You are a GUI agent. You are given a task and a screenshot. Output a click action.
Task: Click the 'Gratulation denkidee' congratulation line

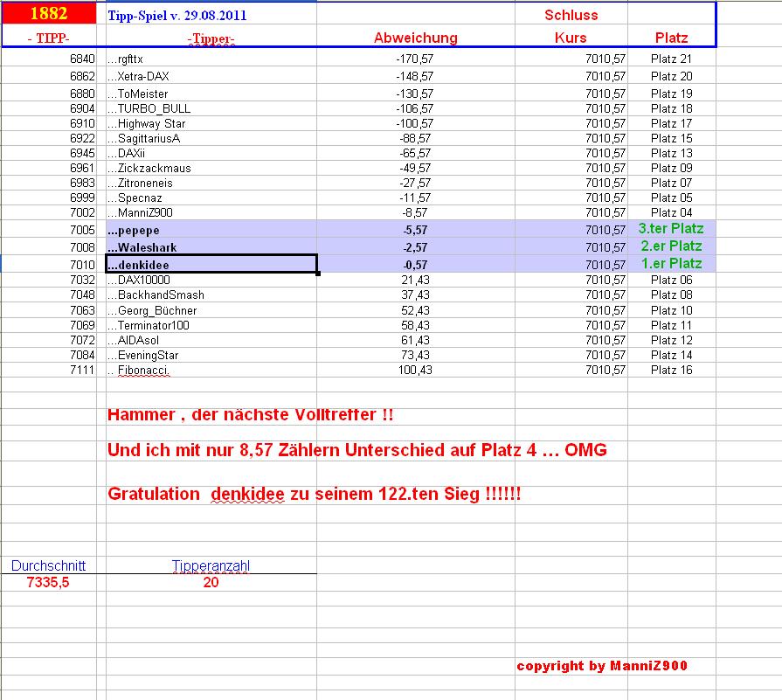coord(315,494)
